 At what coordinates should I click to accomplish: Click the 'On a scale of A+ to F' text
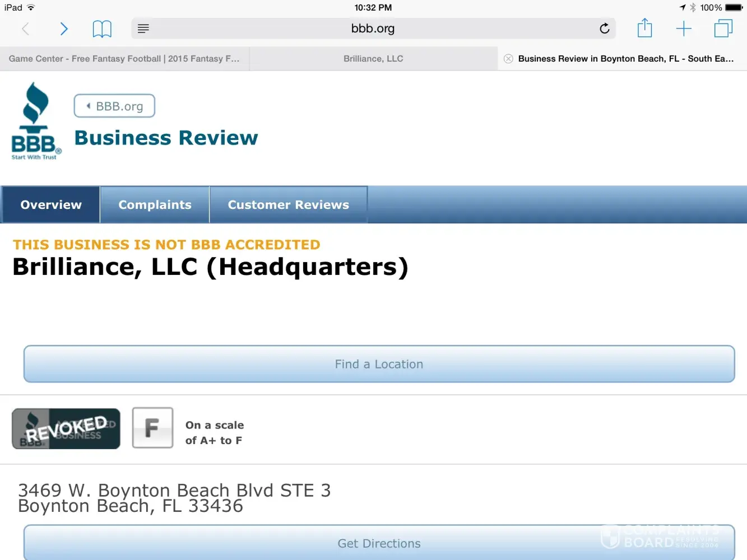coord(215,433)
